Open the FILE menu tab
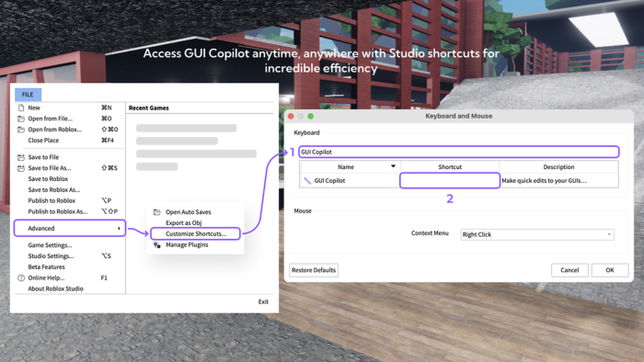 (x=28, y=95)
